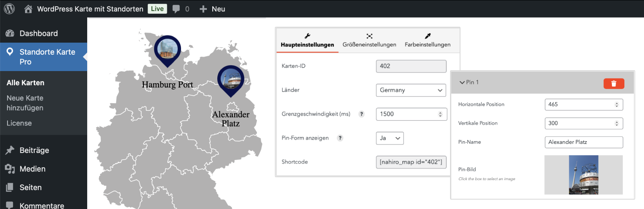
Task: Go to Alle Karten submenu
Action: coord(25,83)
